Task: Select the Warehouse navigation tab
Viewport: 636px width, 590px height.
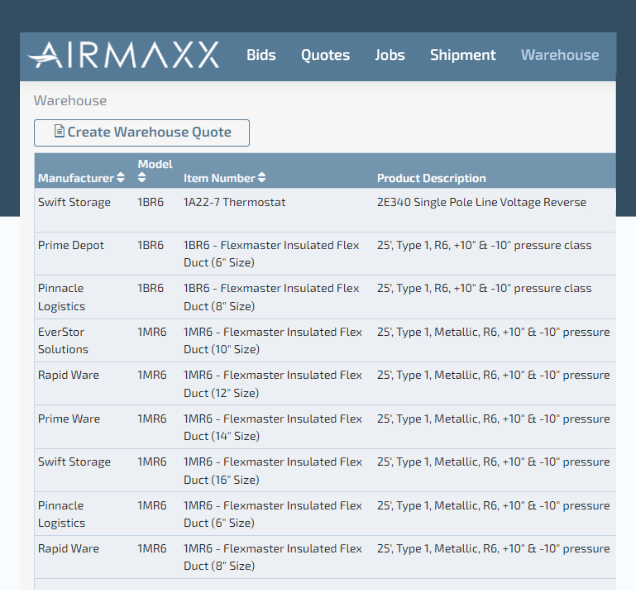Action: pyautogui.click(x=559, y=55)
